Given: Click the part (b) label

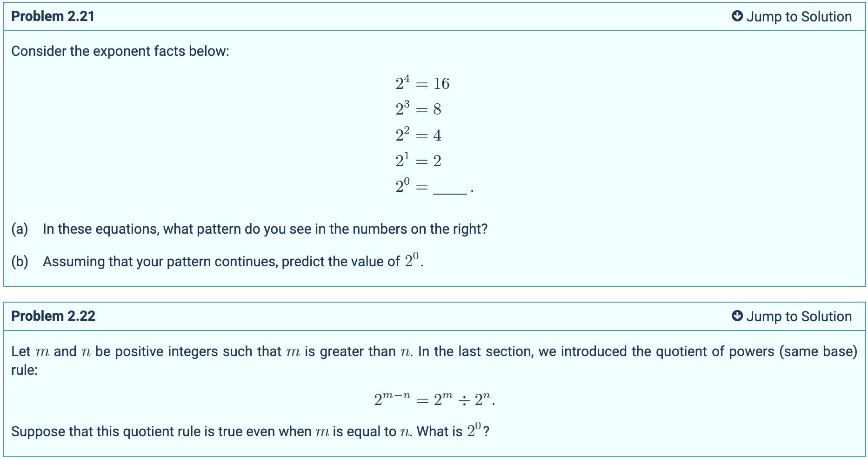Looking at the screenshot, I should click(x=20, y=262).
